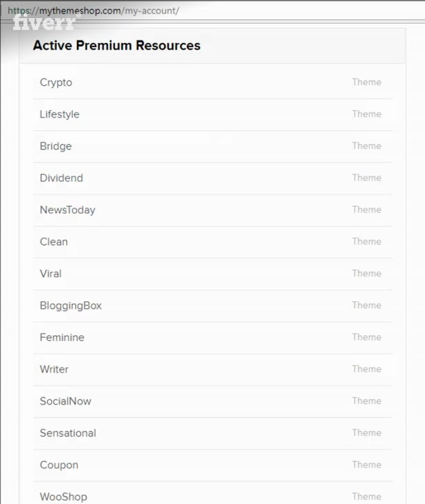The height and width of the screenshot is (504, 425).
Task: Open the Viral theme entry
Action: (x=212, y=273)
